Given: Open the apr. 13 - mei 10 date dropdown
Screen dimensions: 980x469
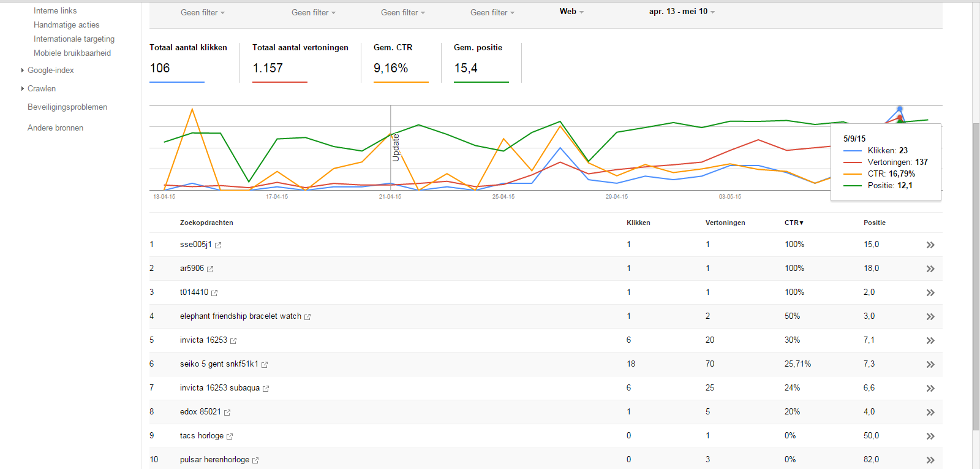Looking at the screenshot, I should [682, 12].
